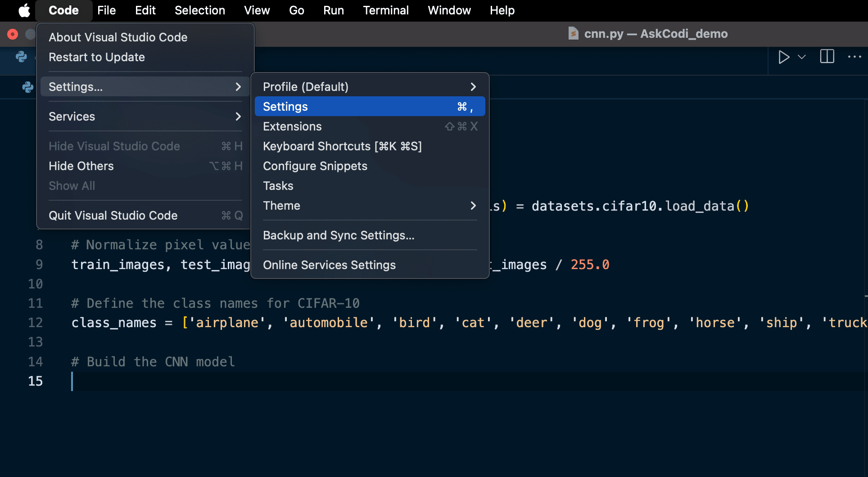Click the class_names variable on line 12
Image resolution: width=868 pixels, height=477 pixels.
(x=114, y=323)
